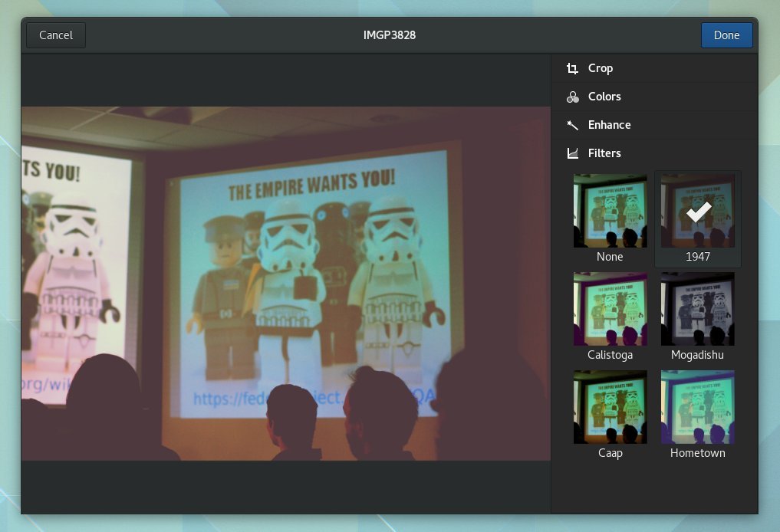The height and width of the screenshot is (532, 780).
Task: Click the Crop tool icon
Action: (x=572, y=68)
